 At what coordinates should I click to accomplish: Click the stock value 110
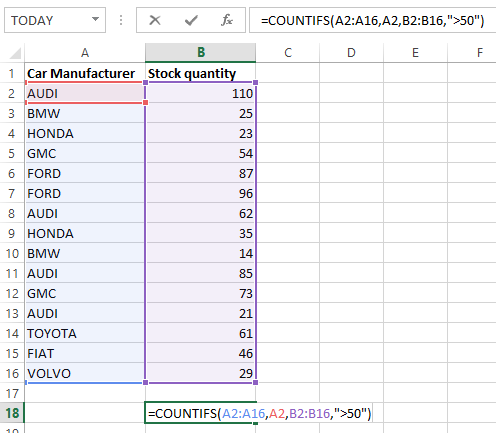pos(201,93)
